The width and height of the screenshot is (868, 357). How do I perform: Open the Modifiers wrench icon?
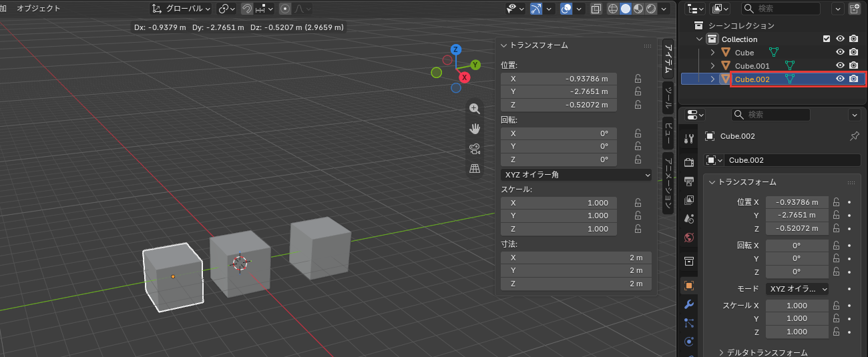coord(689,304)
